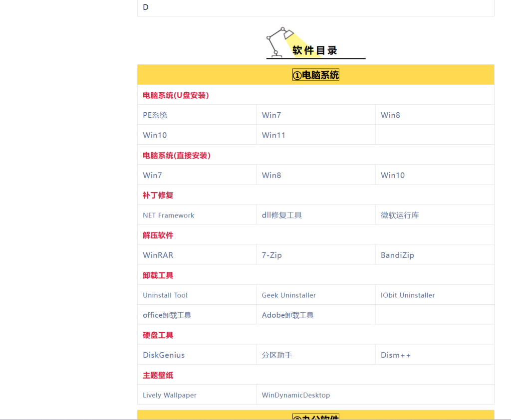This screenshot has width=511, height=420.
Task: Select Win11 download link
Action: click(x=273, y=135)
